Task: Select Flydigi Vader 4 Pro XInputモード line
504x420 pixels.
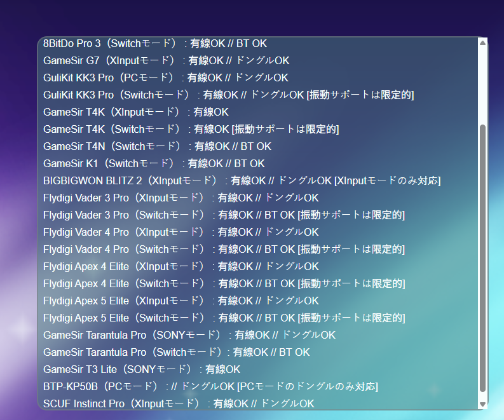Action: point(181,232)
